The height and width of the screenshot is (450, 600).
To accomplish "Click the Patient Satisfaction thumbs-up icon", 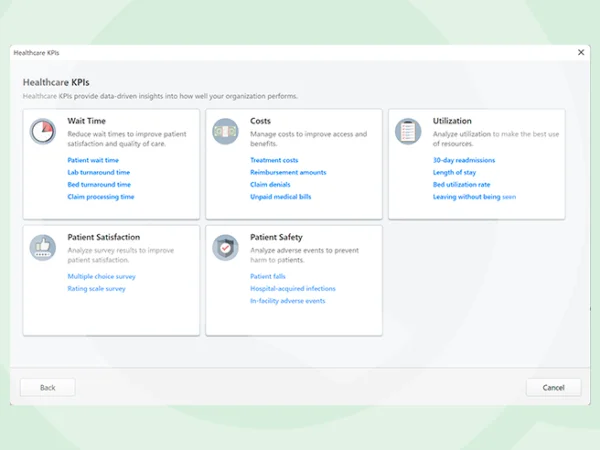I will point(42,247).
